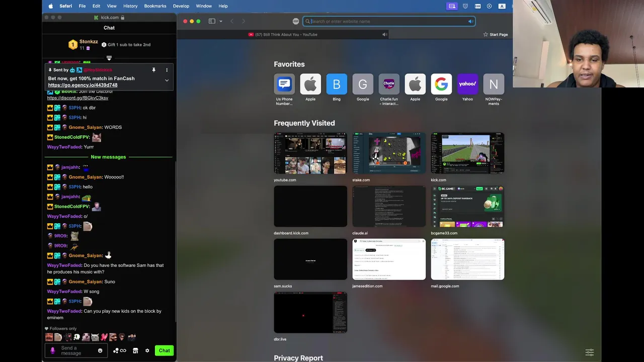This screenshot has height=362, width=644.
Task: Open the kick.com frequently visited thumbnail
Action: point(467,153)
